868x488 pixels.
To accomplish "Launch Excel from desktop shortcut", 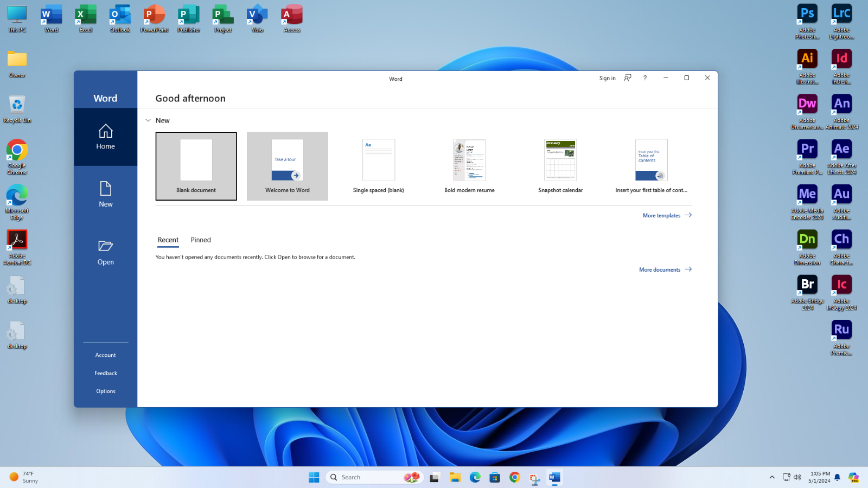I will (86, 19).
